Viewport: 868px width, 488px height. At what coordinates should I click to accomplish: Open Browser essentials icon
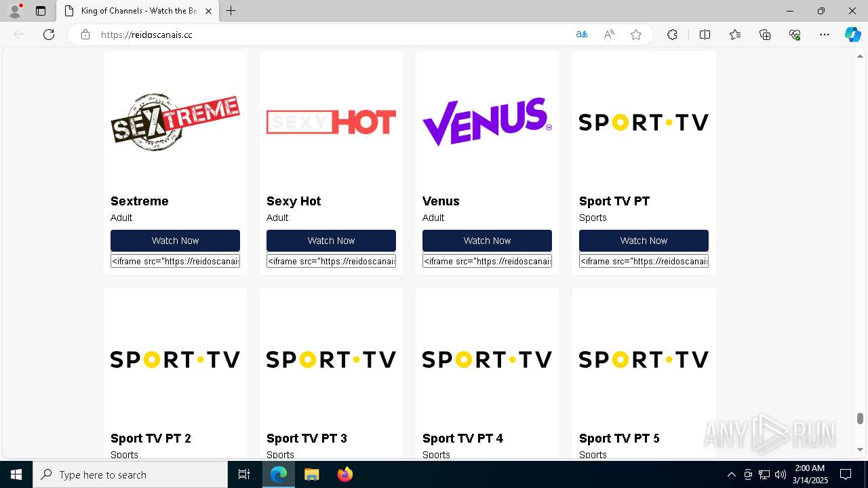[x=795, y=35]
